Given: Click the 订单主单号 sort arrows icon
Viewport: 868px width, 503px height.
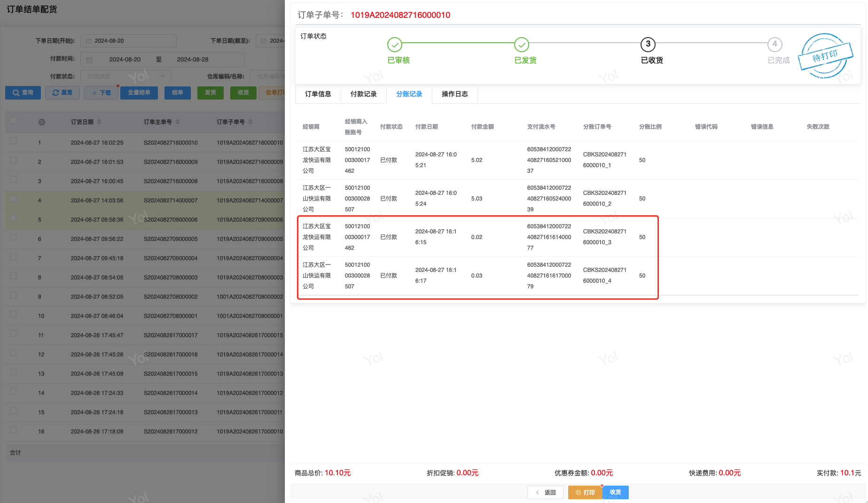Looking at the screenshot, I should (x=178, y=122).
